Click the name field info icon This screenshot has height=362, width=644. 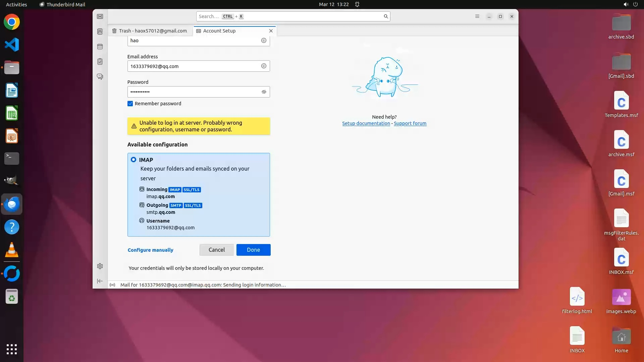tap(264, 41)
